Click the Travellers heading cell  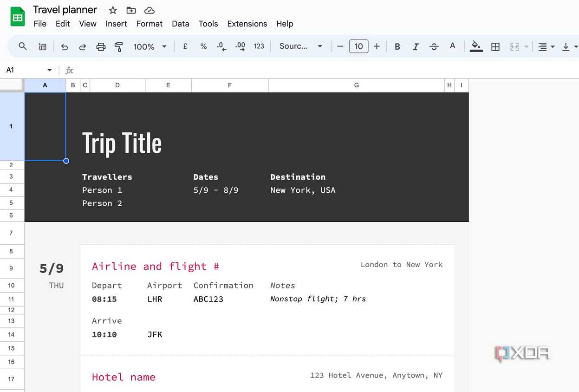click(107, 177)
